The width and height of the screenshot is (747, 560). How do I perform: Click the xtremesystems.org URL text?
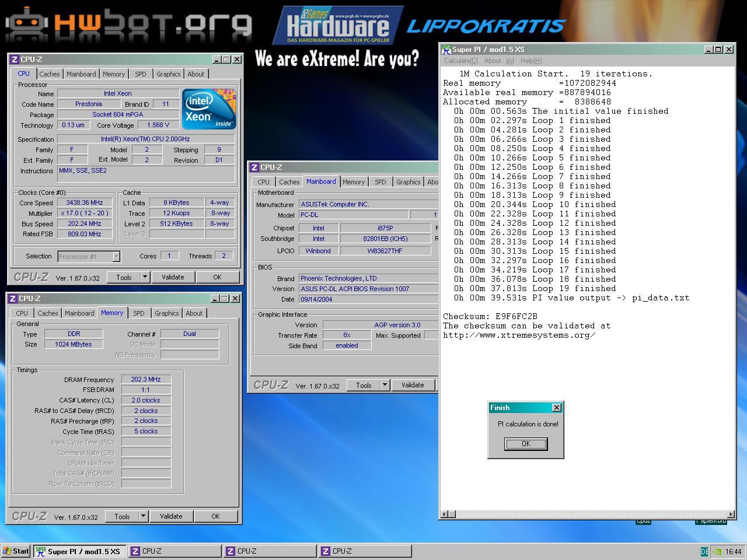click(519, 335)
